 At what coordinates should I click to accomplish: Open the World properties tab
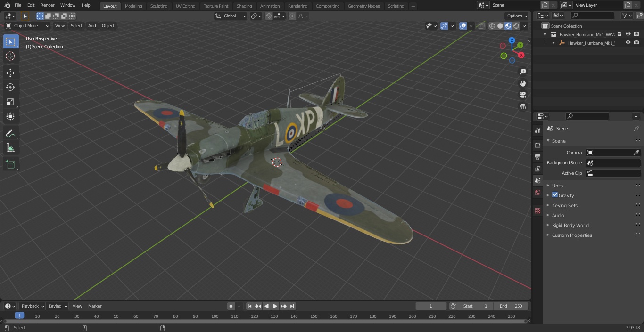pos(537,193)
